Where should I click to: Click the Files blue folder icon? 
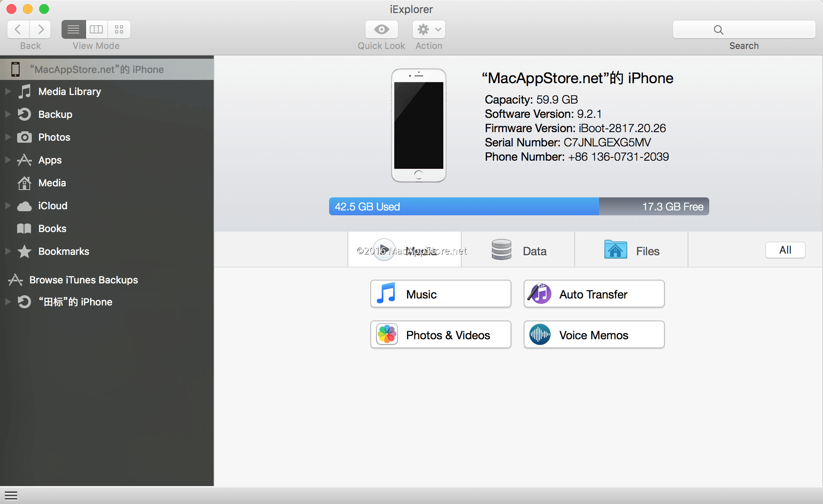[x=615, y=249]
